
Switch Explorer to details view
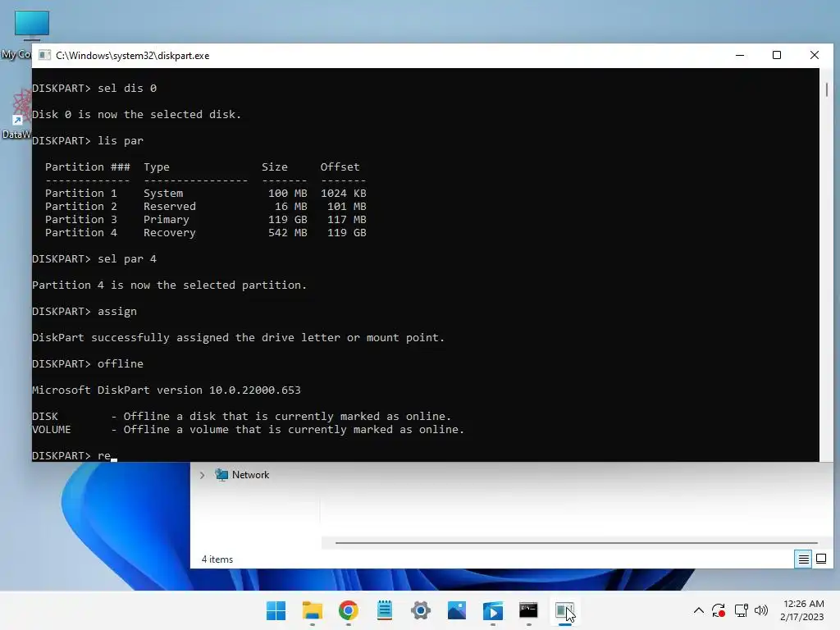pos(804,559)
